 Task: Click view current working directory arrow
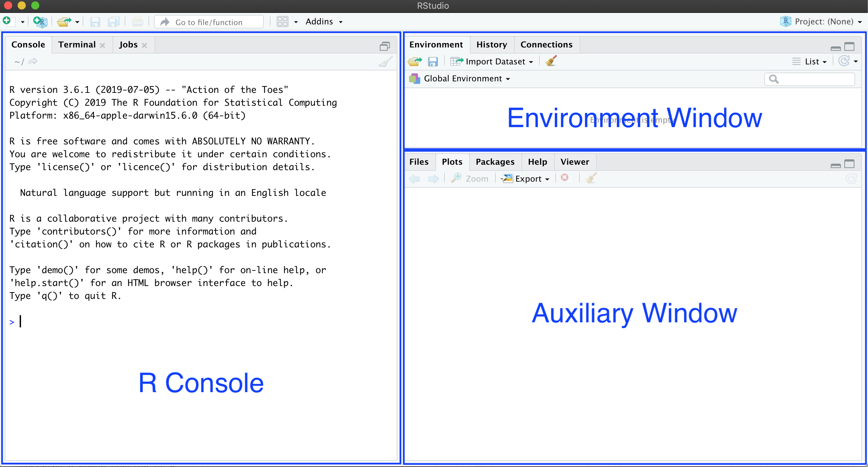(33, 61)
